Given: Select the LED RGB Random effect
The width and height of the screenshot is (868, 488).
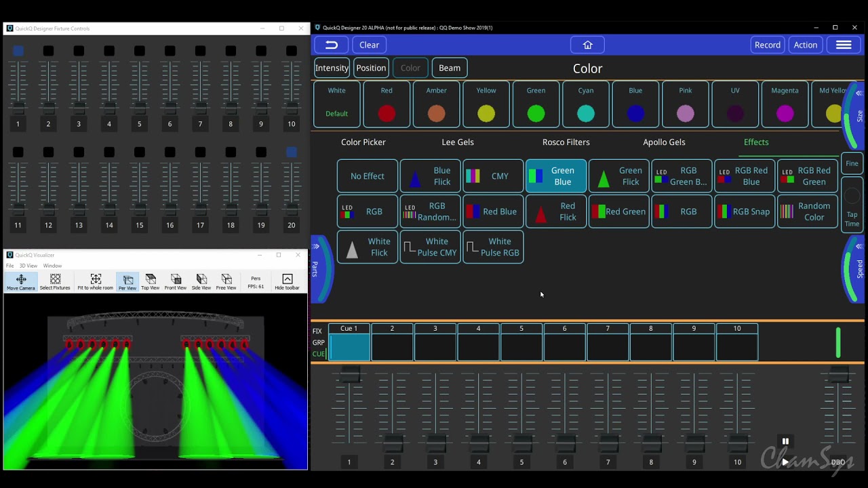Looking at the screenshot, I should (430, 211).
